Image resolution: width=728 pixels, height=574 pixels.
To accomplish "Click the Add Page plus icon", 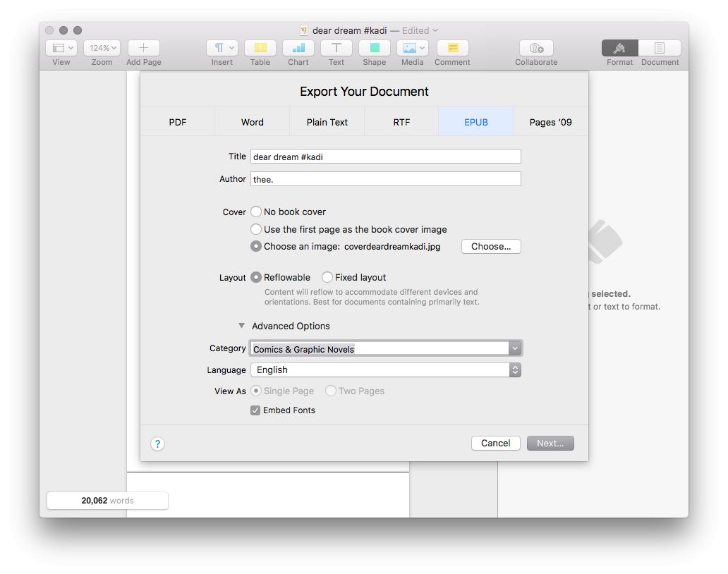I will pyautogui.click(x=143, y=48).
